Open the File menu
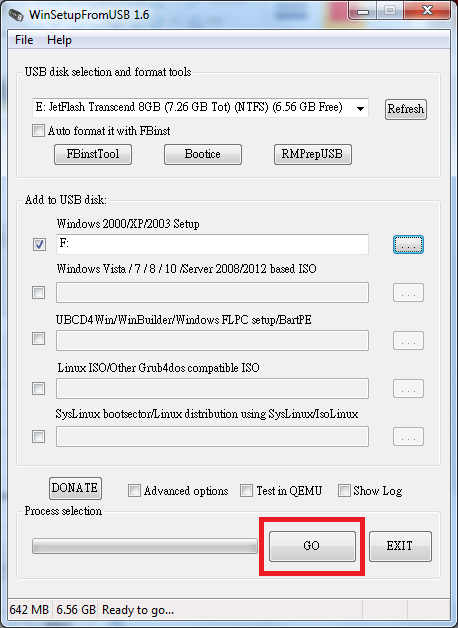 pos(24,40)
